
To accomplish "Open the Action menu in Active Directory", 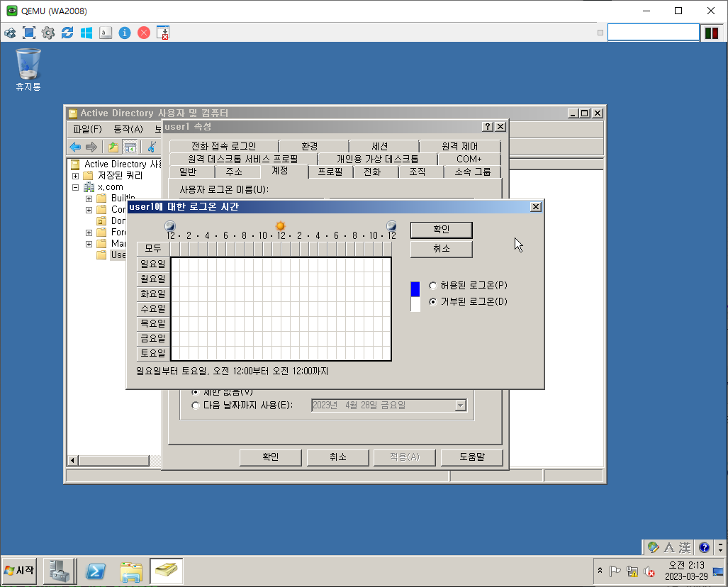I will [128, 129].
